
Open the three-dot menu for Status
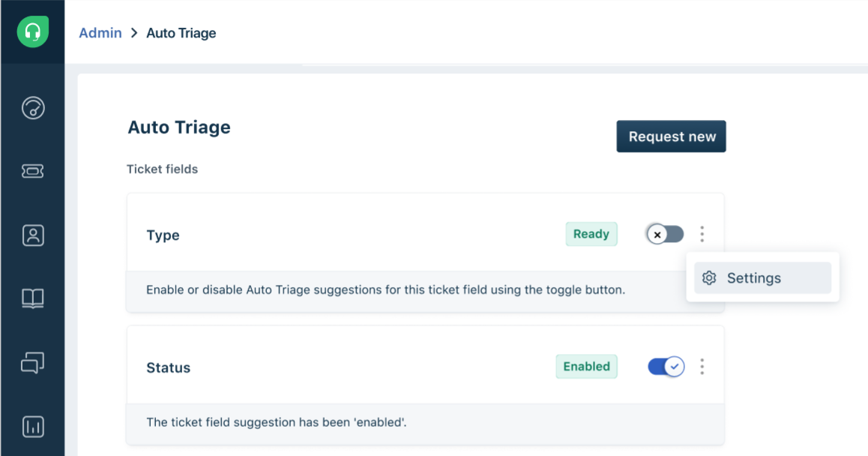point(702,367)
